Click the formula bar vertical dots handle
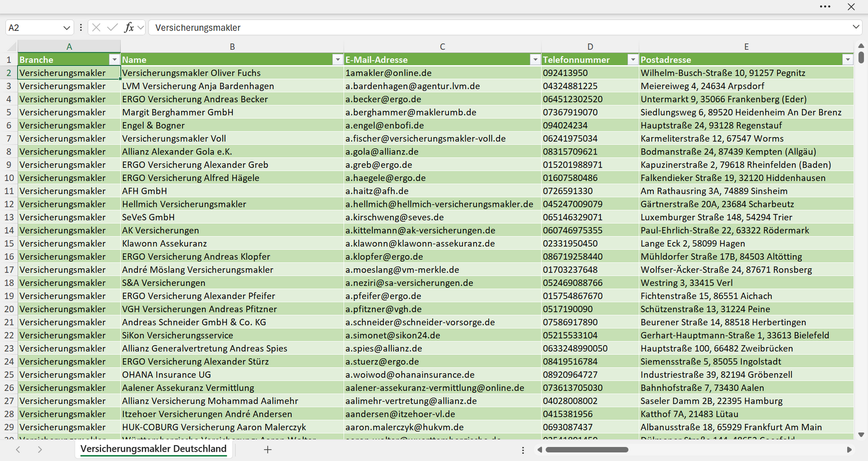This screenshot has width=868, height=461. [81, 28]
